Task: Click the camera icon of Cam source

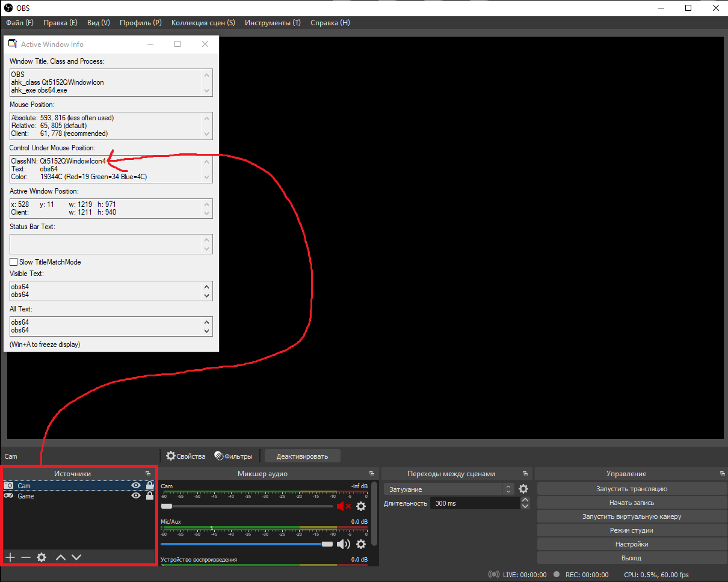Action: point(8,485)
